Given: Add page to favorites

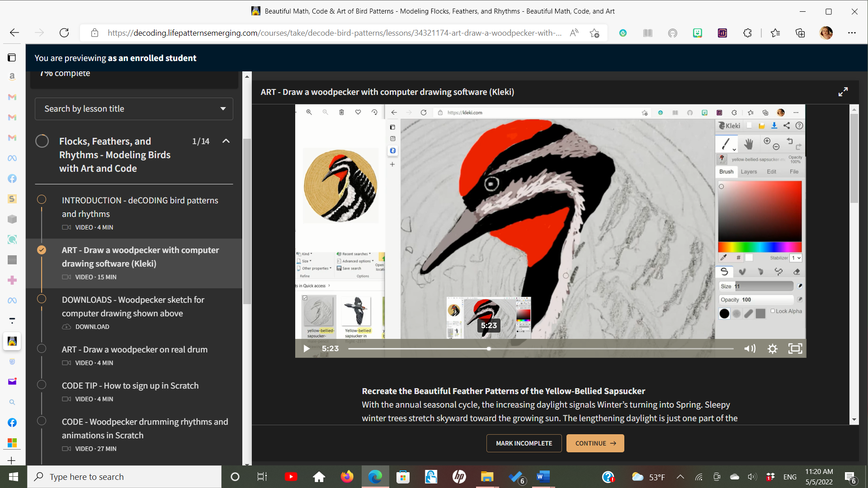Looking at the screenshot, I should point(594,33).
